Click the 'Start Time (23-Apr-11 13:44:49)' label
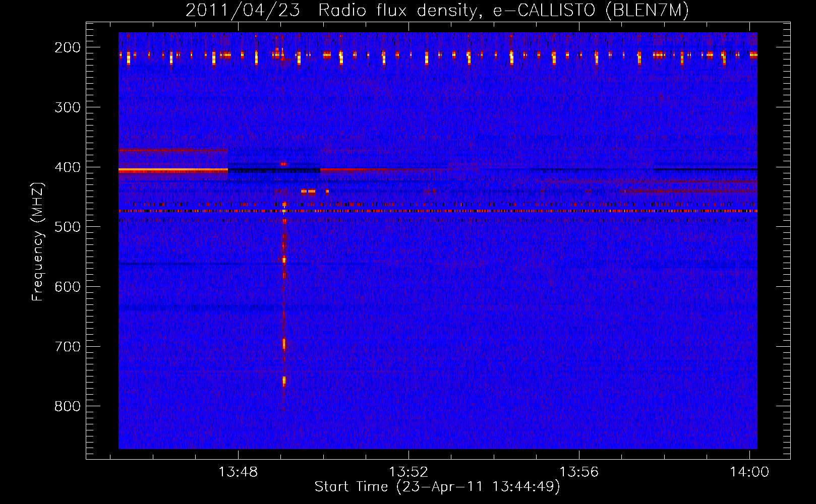The height and width of the screenshot is (504, 816). (437, 487)
